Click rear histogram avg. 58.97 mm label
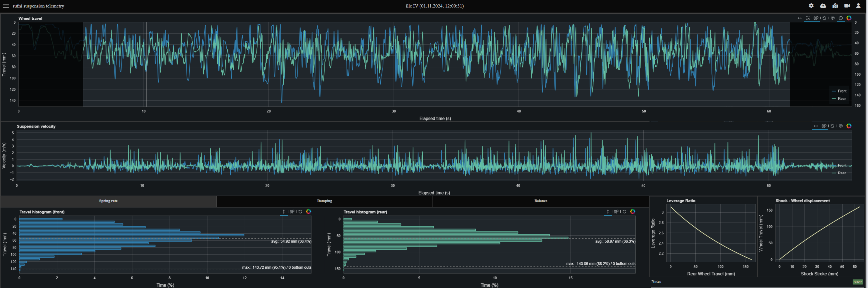Viewport: 868px width, 288px height. pyautogui.click(x=615, y=242)
